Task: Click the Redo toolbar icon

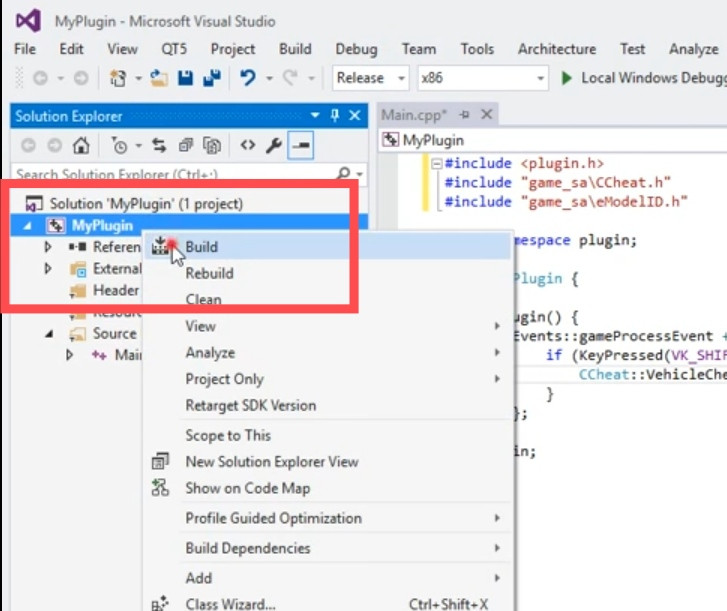Action: [x=291, y=78]
